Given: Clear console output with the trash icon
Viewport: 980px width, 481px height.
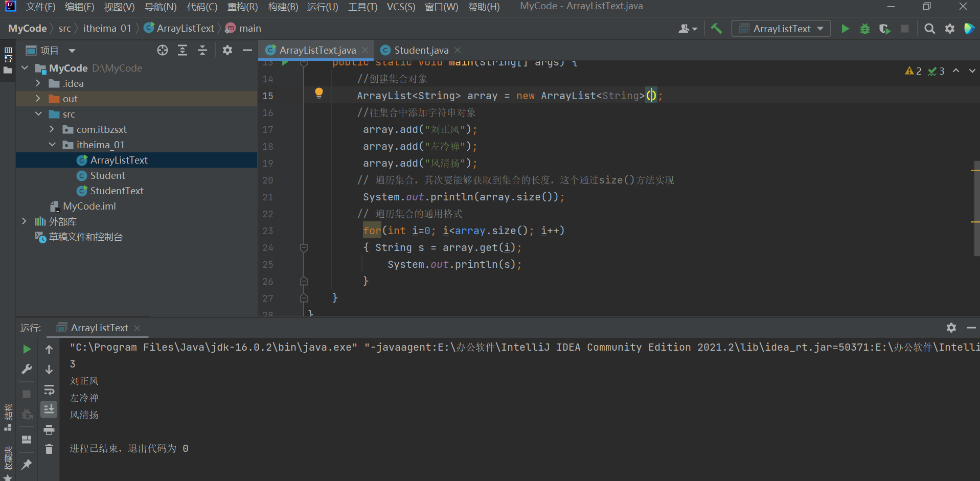Looking at the screenshot, I should coord(49,449).
